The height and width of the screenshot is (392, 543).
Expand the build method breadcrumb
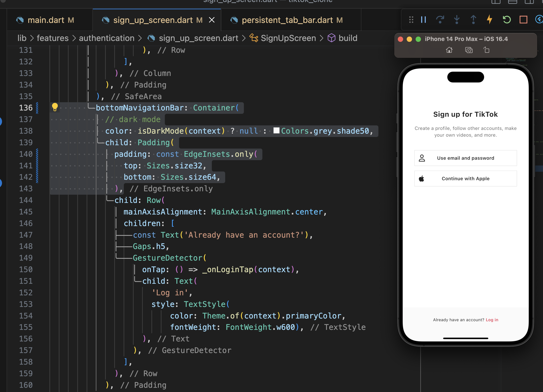348,38
